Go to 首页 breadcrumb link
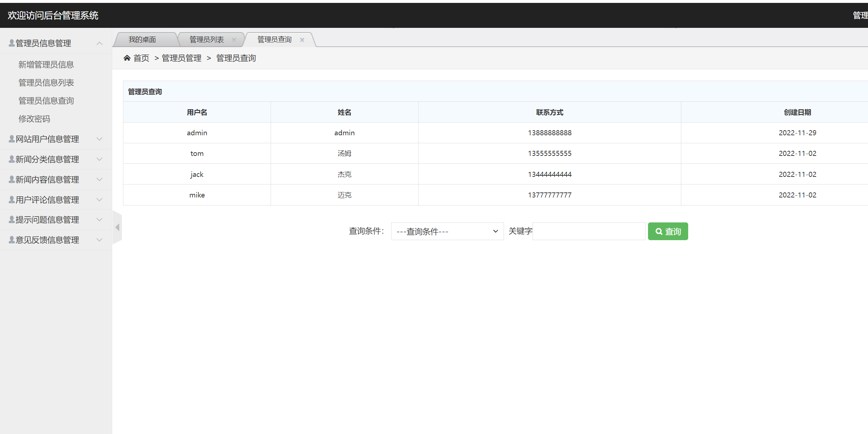The image size is (868, 434). (x=141, y=58)
